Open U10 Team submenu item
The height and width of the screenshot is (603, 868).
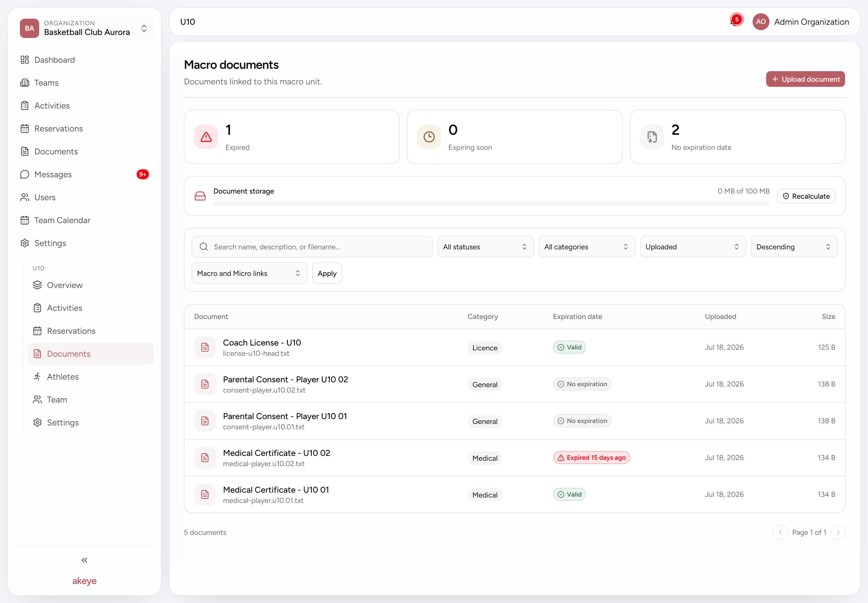coord(91,400)
